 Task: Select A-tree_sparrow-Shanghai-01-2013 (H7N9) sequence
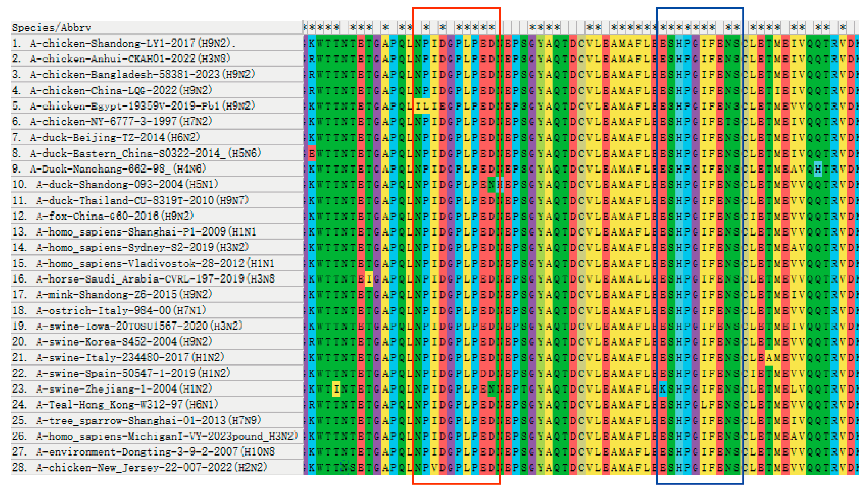pos(149,420)
